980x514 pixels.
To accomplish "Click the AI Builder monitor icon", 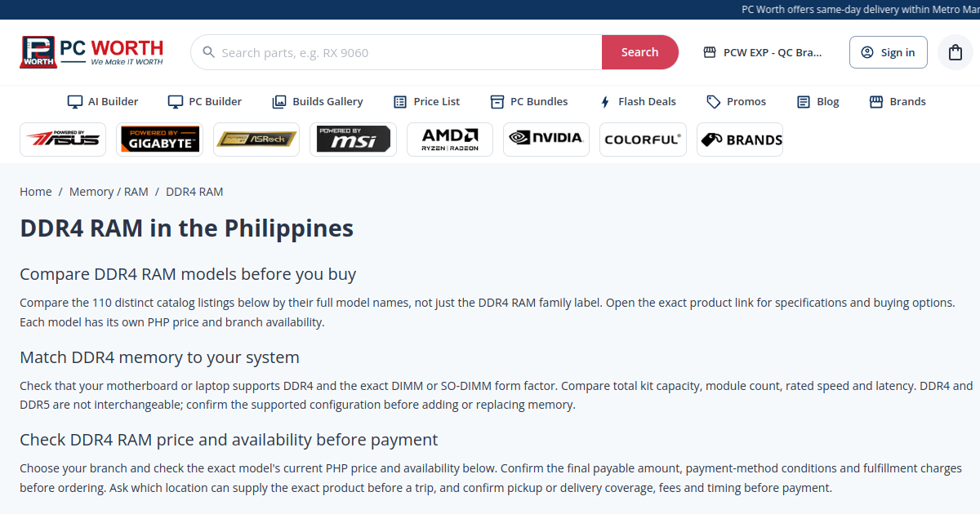I will 75,102.
